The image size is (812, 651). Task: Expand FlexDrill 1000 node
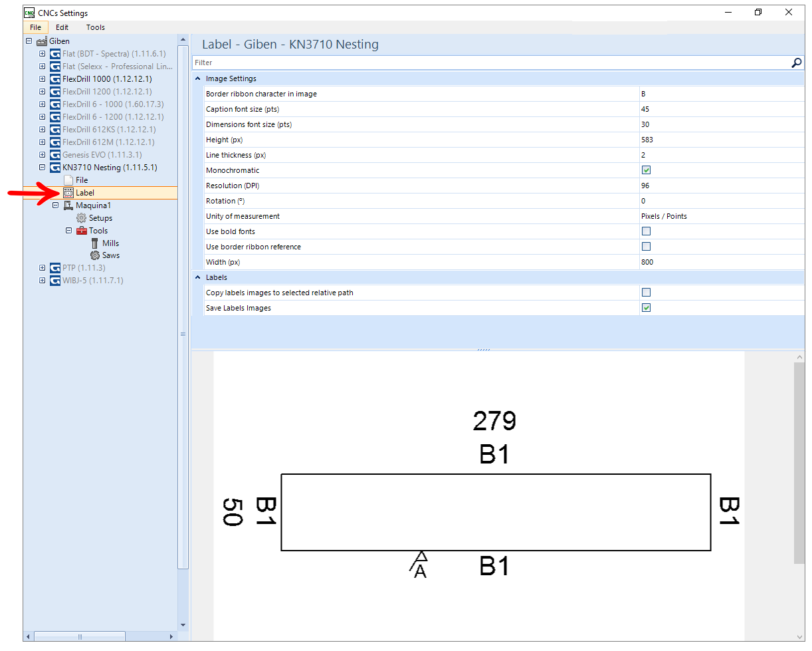[43, 79]
